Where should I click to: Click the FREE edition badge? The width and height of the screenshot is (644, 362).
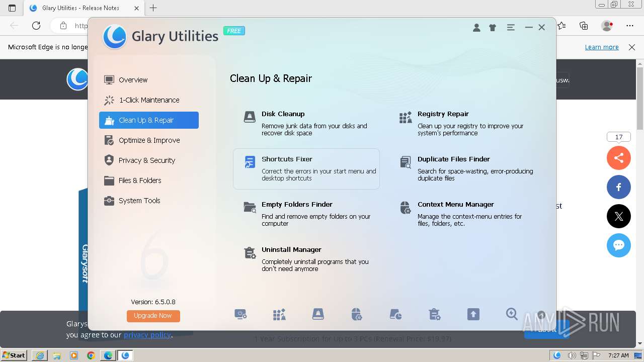point(234,31)
